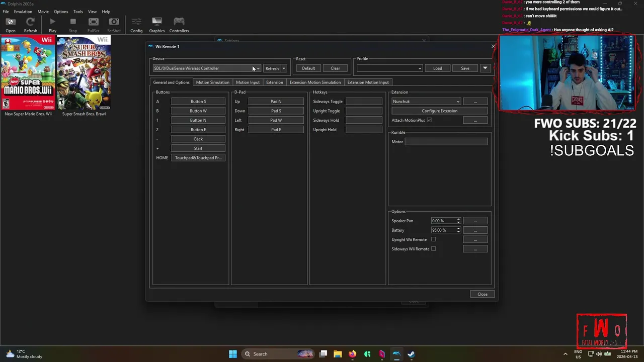This screenshot has height=362, width=644.
Task: Click the ... button beside Battery
Action: [x=475, y=230]
